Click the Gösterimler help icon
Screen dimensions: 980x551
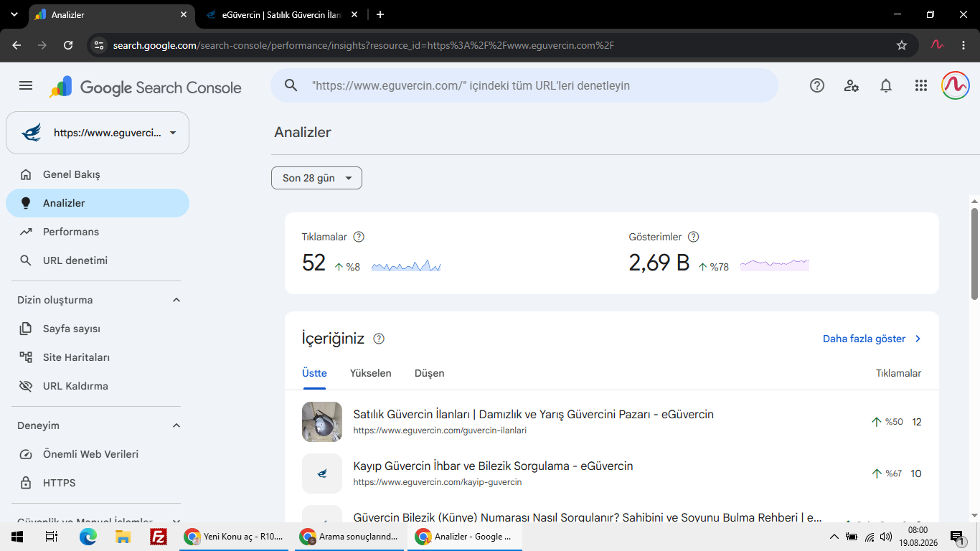[693, 237]
